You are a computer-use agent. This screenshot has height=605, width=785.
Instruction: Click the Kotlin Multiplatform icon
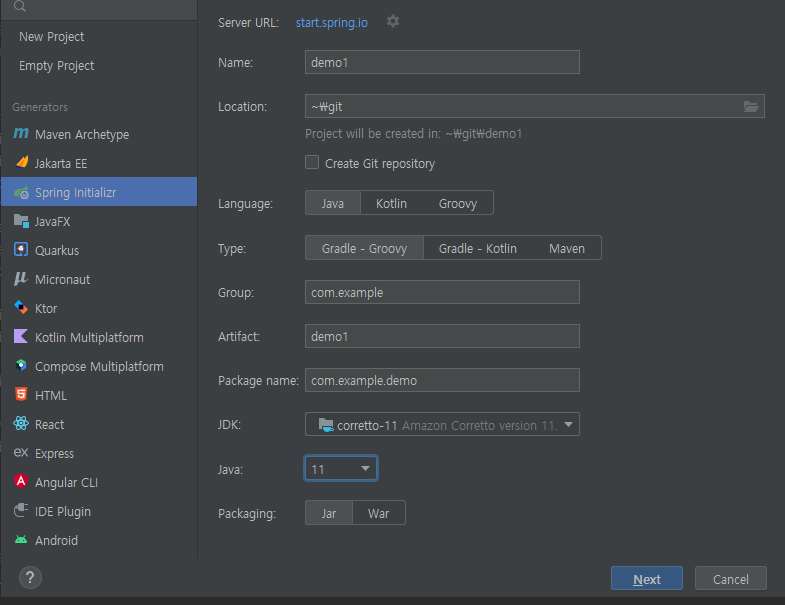21,336
